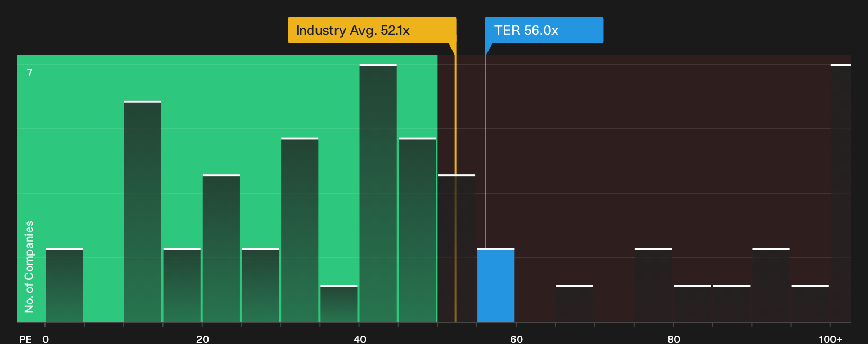Image resolution: width=868 pixels, height=344 pixels.
Task: Click the bar at PE 90-95
Action: click(x=771, y=285)
